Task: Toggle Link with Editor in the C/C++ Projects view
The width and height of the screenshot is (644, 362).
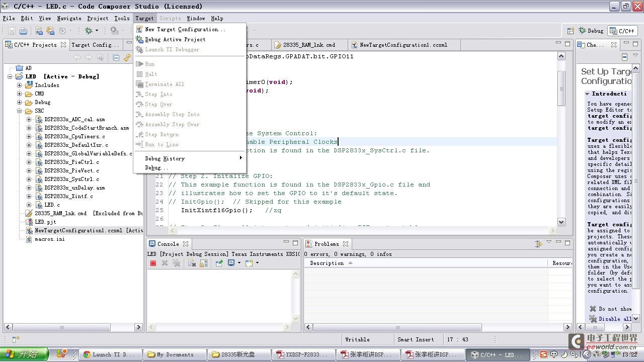Action: point(127,57)
